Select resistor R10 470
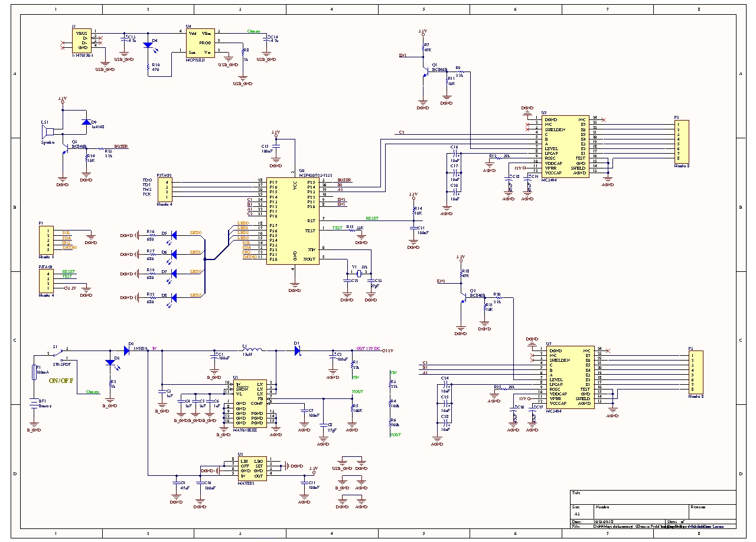The height and width of the screenshot is (542, 756). pyautogui.click(x=148, y=66)
